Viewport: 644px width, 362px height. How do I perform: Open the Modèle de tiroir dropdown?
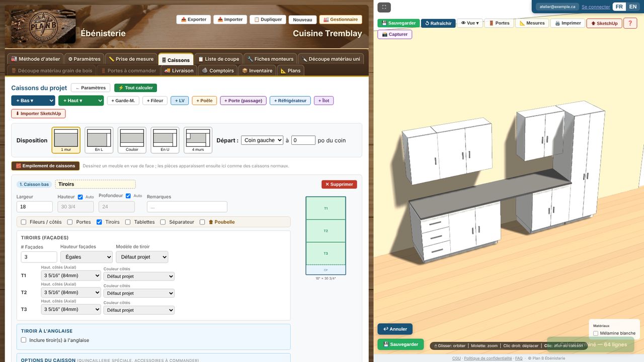142,257
